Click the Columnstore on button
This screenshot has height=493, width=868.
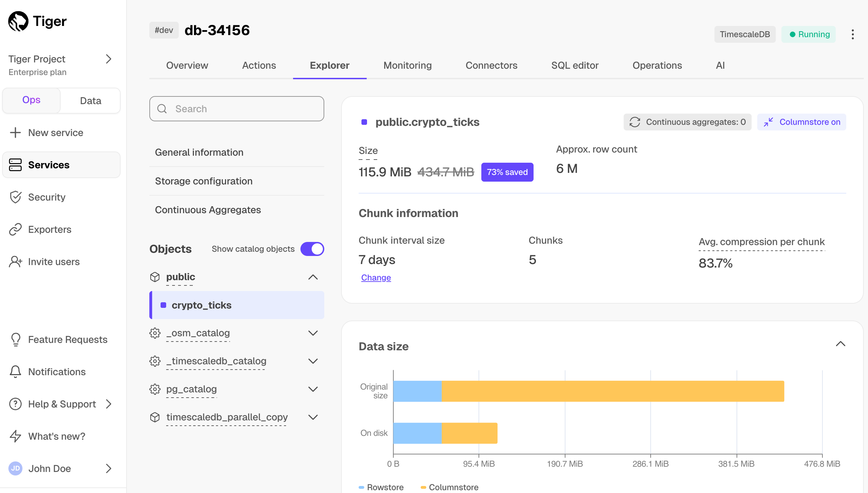tap(801, 122)
